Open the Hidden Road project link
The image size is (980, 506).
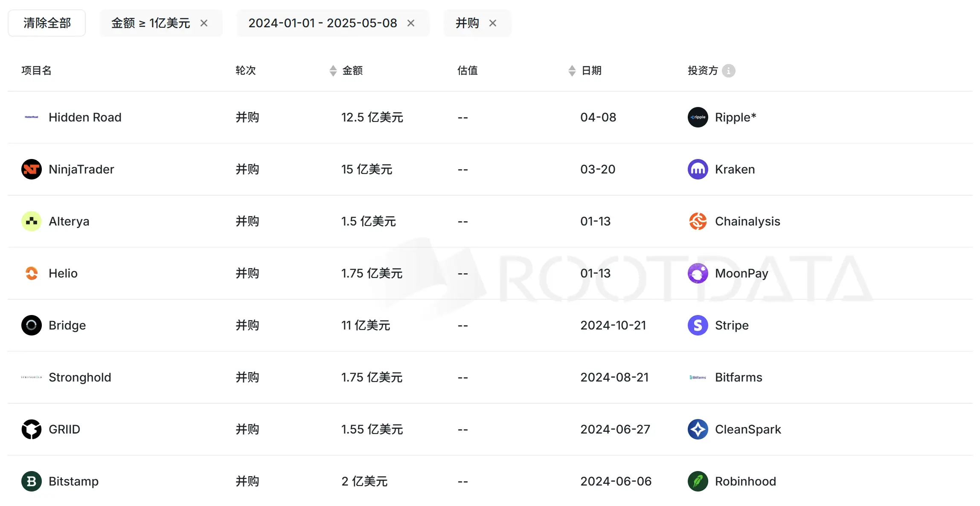(x=85, y=117)
